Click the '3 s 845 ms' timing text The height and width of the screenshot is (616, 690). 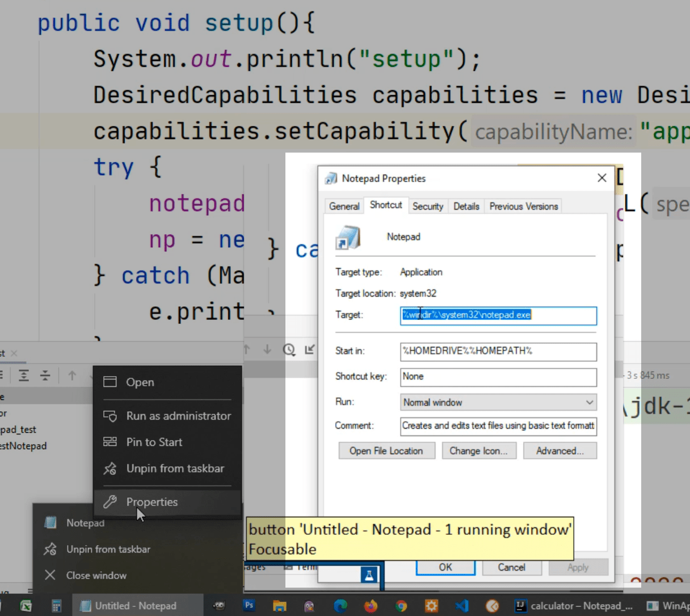tap(648, 375)
